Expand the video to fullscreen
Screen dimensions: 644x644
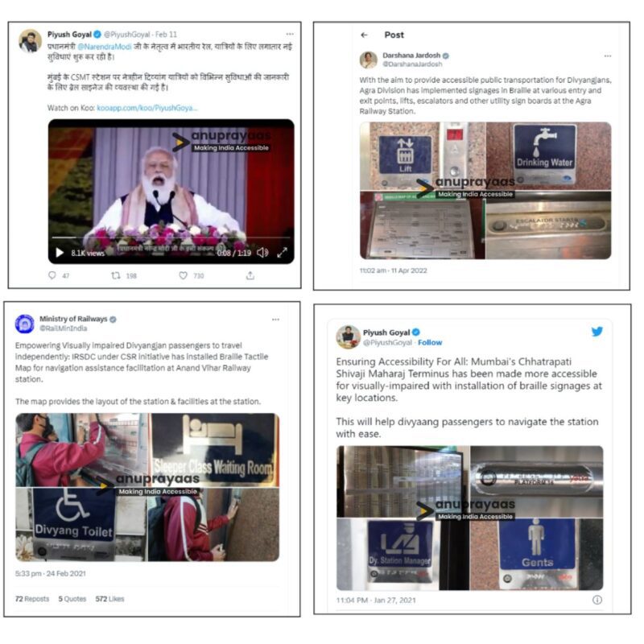283,253
